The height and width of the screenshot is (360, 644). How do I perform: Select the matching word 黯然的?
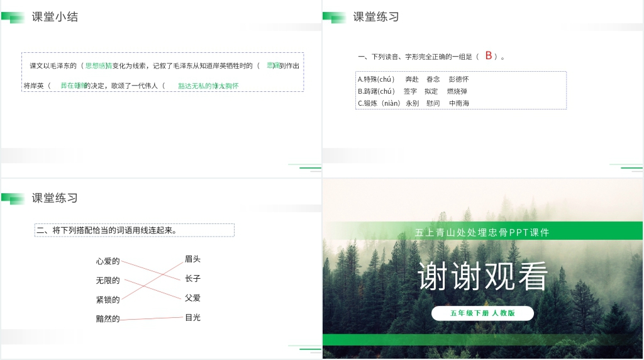tap(108, 318)
